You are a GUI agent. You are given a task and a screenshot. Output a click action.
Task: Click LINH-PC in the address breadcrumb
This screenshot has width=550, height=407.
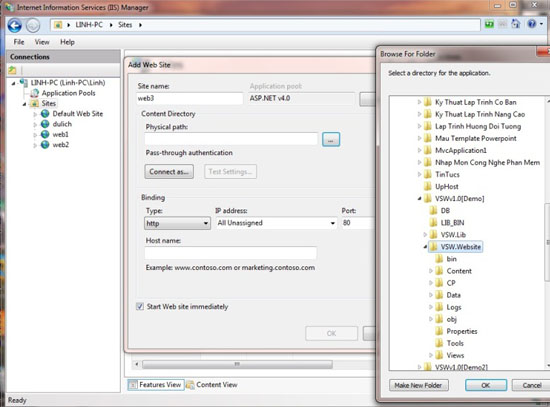[x=89, y=25]
